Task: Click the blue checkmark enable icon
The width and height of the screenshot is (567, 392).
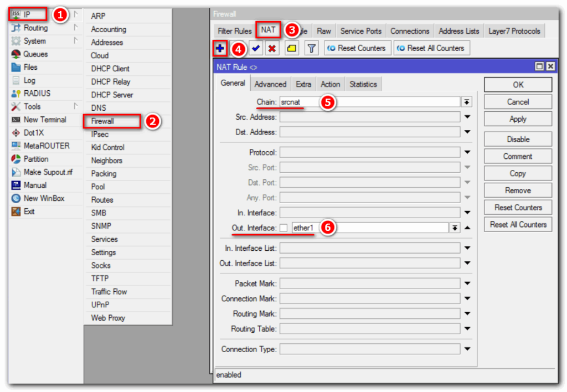Action: coord(255,49)
